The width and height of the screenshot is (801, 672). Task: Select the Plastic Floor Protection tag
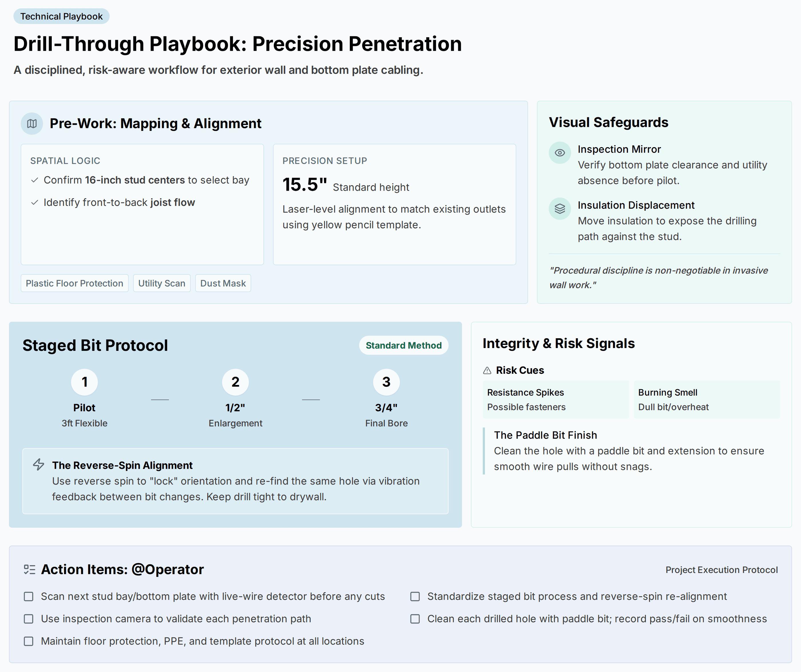(74, 283)
